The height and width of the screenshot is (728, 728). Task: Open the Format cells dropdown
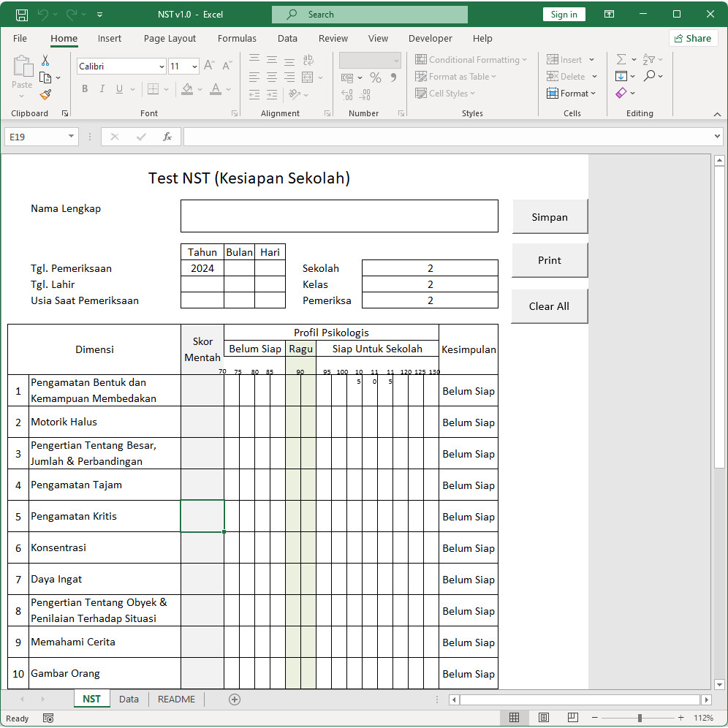572,94
